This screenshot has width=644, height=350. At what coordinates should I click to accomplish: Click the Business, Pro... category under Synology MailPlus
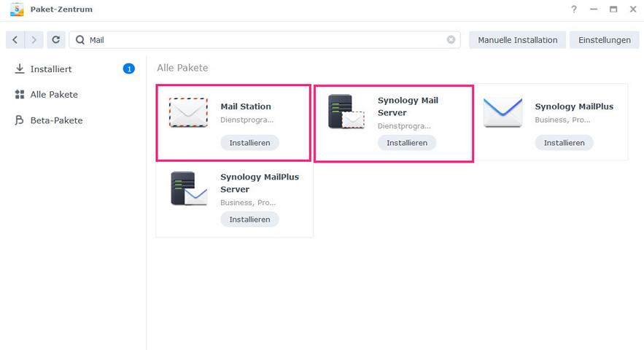pos(562,120)
